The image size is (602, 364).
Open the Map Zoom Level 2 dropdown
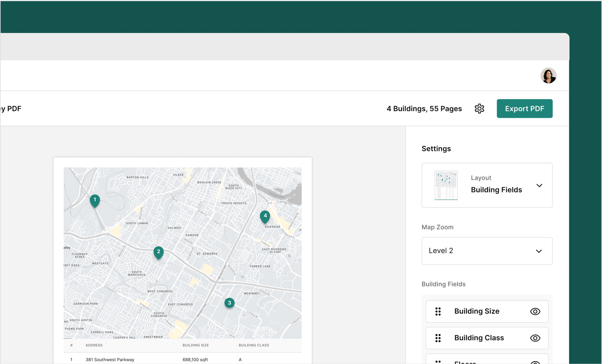click(487, 251)
